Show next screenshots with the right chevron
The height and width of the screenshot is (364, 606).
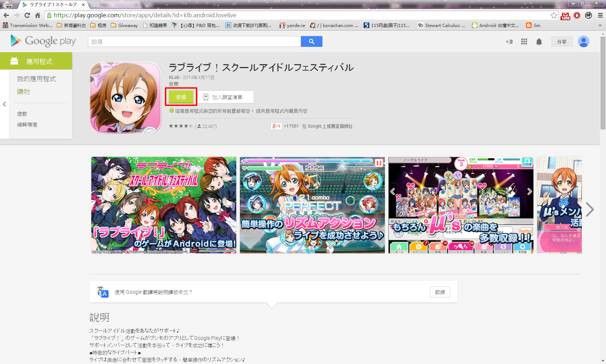tap(589, 209)
